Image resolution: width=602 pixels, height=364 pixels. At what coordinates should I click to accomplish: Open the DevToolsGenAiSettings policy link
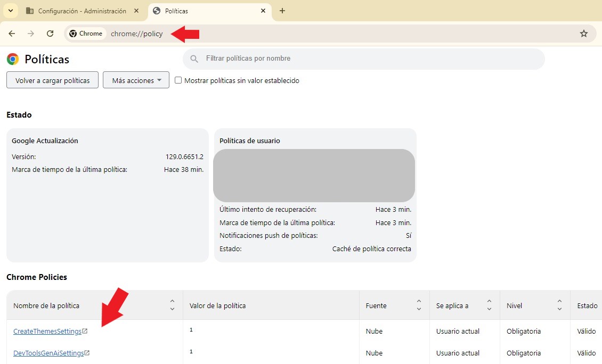coord(48,353)
